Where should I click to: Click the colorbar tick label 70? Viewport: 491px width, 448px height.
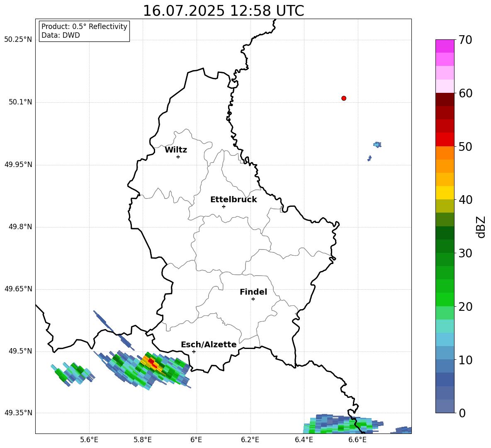(465, 40)
